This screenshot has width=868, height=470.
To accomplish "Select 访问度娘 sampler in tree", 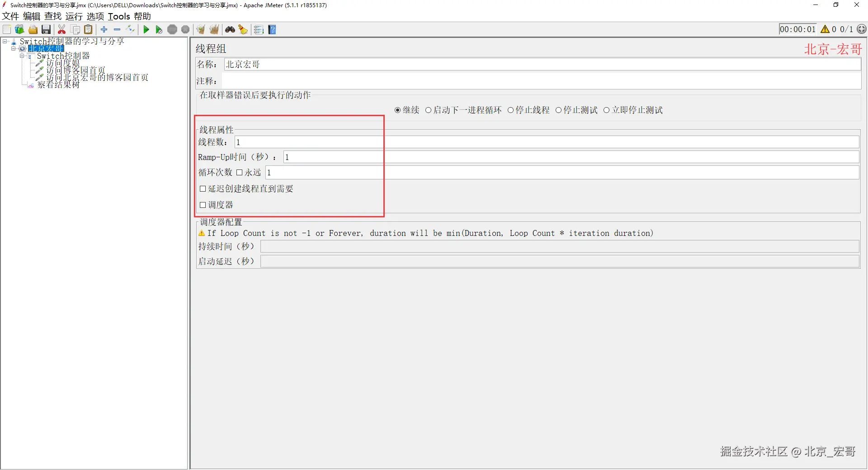I will [x=63, y=63].
